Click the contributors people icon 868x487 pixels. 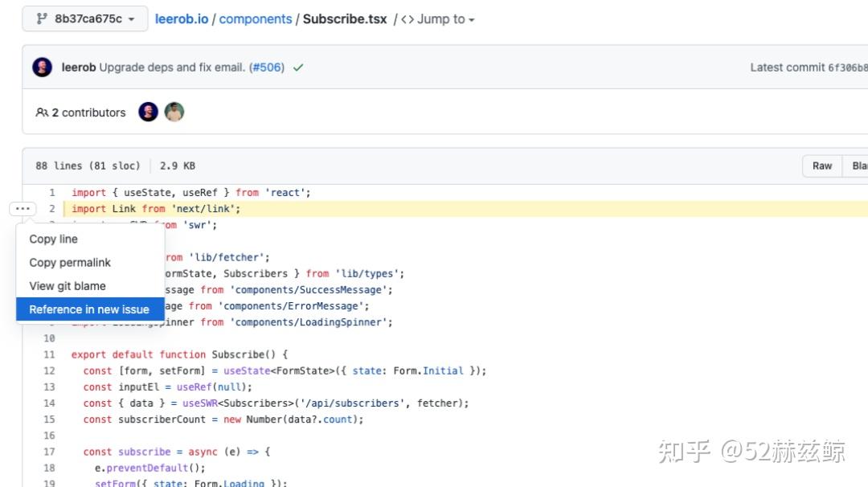[x=43, y=113]
